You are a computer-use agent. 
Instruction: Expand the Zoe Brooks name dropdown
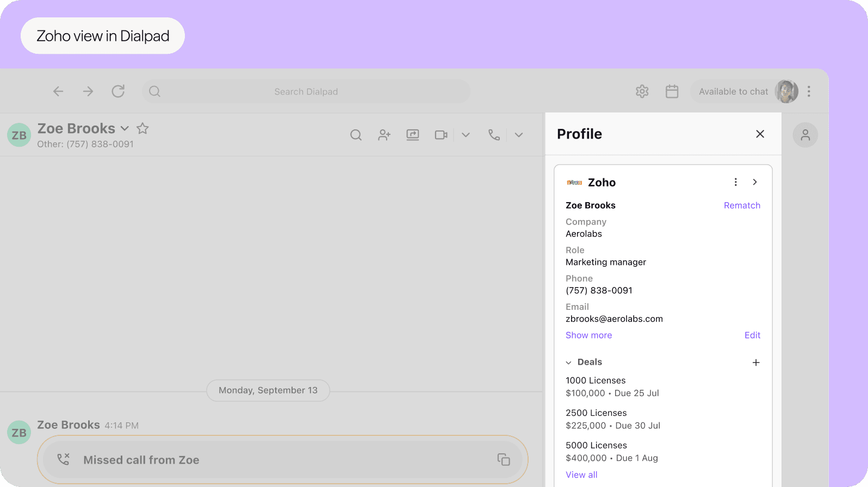tap(125, 129)
